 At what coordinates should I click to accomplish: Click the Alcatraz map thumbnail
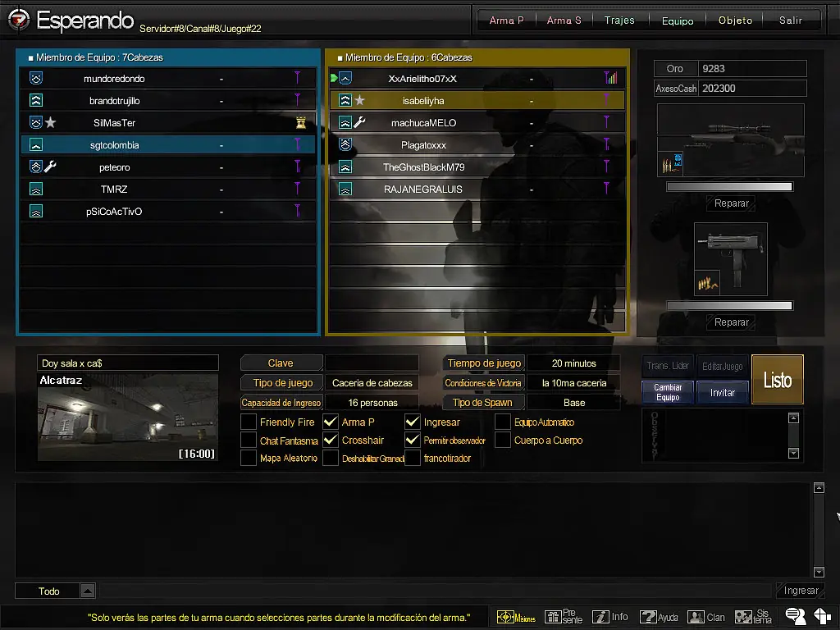coord(127,418)
